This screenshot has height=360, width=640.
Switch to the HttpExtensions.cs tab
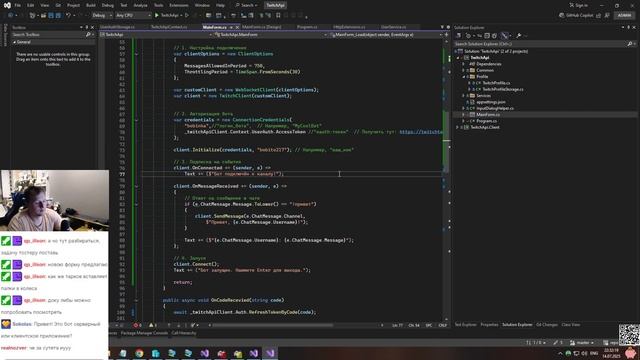[x=349, y=27]
